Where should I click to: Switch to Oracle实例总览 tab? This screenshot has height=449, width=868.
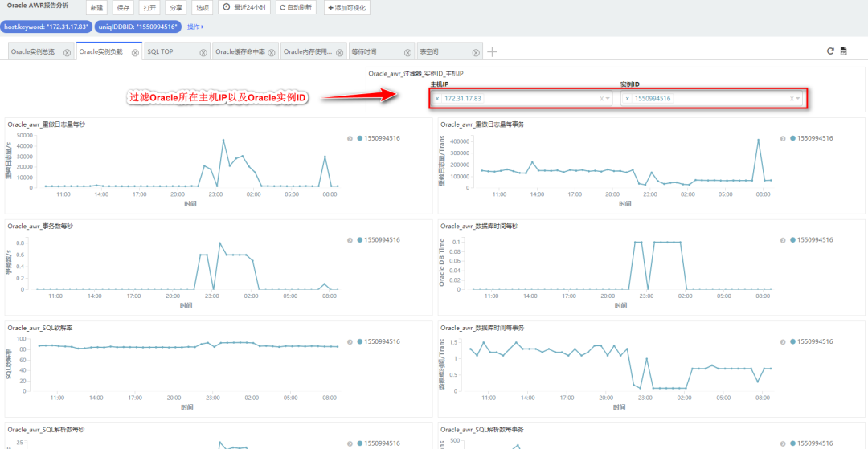point(33,52)
